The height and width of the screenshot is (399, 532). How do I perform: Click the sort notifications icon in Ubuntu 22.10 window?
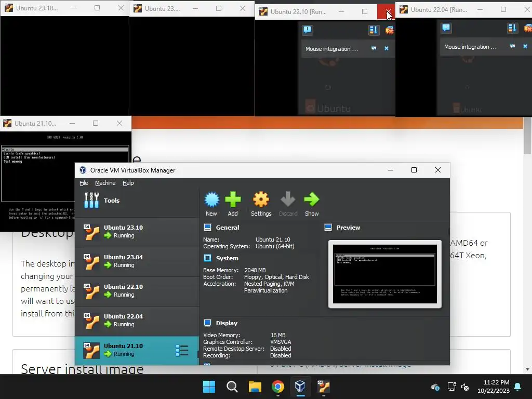(x=374, y=30)
